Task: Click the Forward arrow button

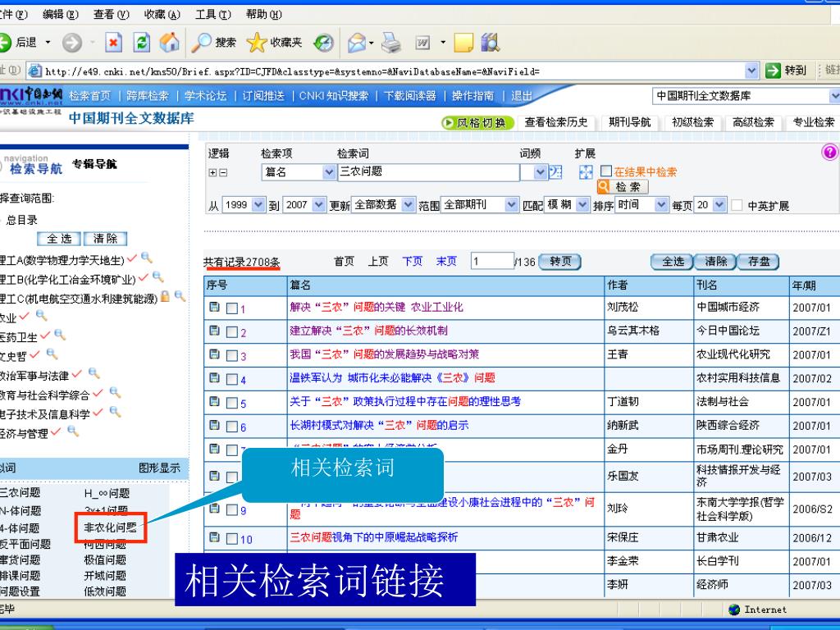Action: click(x=72, y=43)
